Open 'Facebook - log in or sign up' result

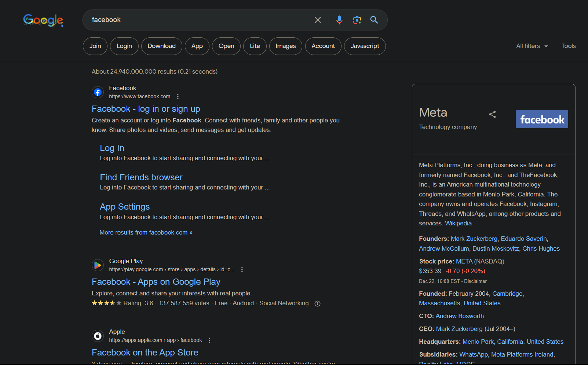[x=146, y=109]
